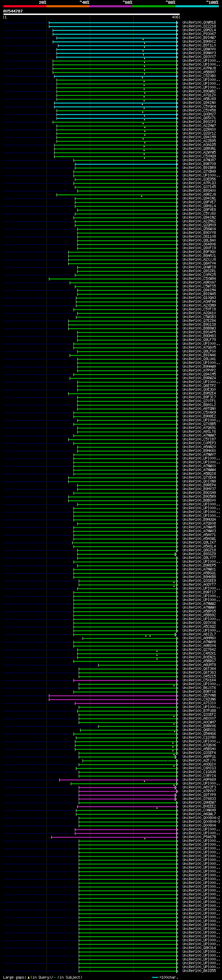Click label UniRef100_Q27642
Viewport: 222px width, 980px height.
pyautogui.click(x=199, y=650)
